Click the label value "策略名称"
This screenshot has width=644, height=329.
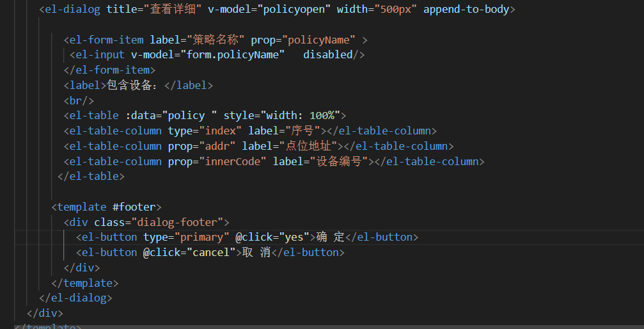tap(216, 40)
